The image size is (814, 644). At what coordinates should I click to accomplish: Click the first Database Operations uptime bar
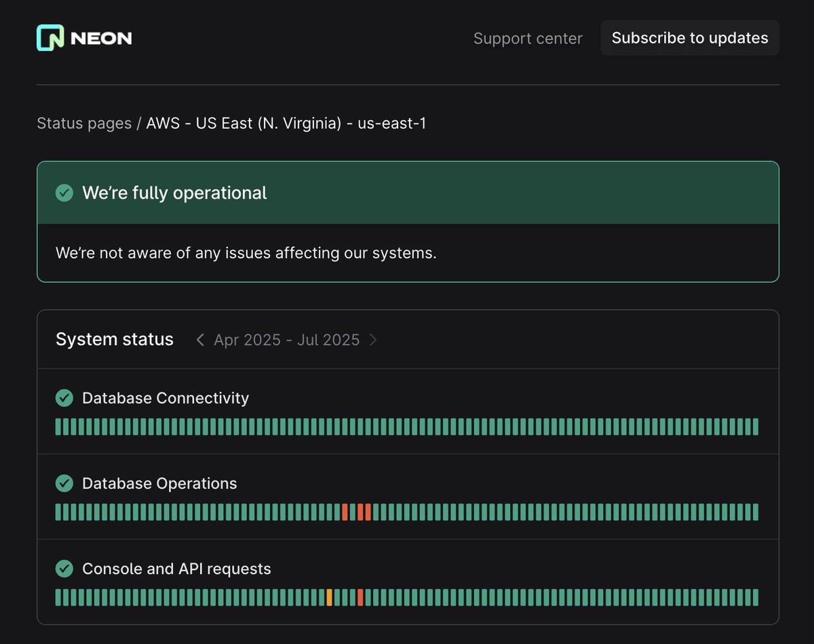(58, 512)
